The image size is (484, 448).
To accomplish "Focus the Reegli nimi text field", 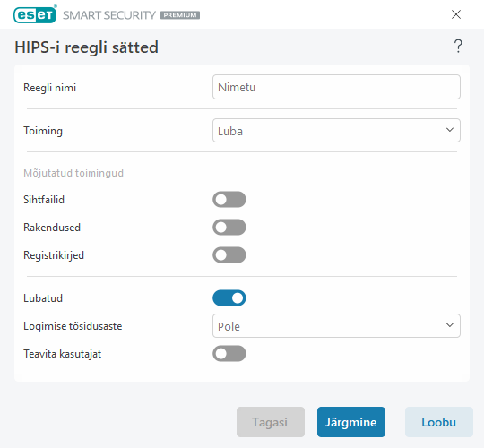I will pos(336,87).
